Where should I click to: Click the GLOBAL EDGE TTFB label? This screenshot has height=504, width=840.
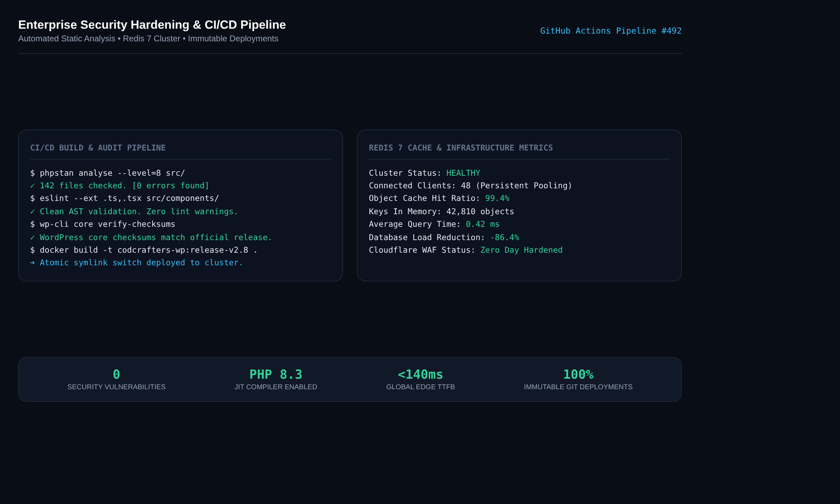pos(420,387)
